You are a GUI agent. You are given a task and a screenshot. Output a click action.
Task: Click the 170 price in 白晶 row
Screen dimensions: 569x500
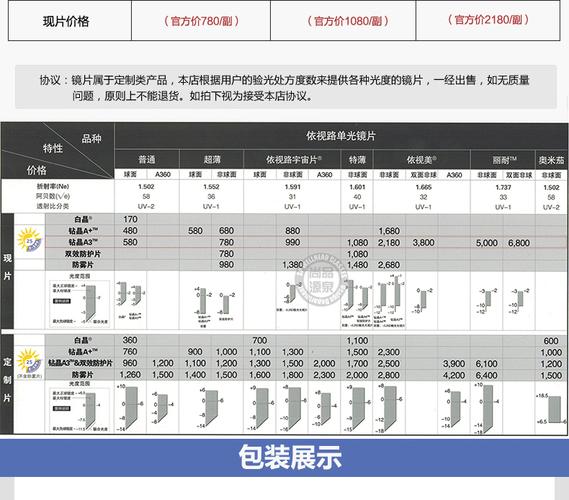[x=130, y=219]
